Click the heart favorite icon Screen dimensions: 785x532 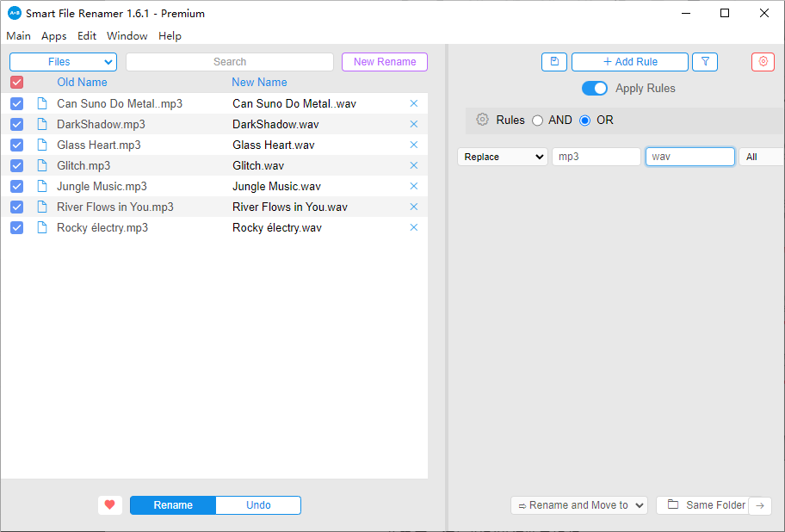tap(110, 505)
